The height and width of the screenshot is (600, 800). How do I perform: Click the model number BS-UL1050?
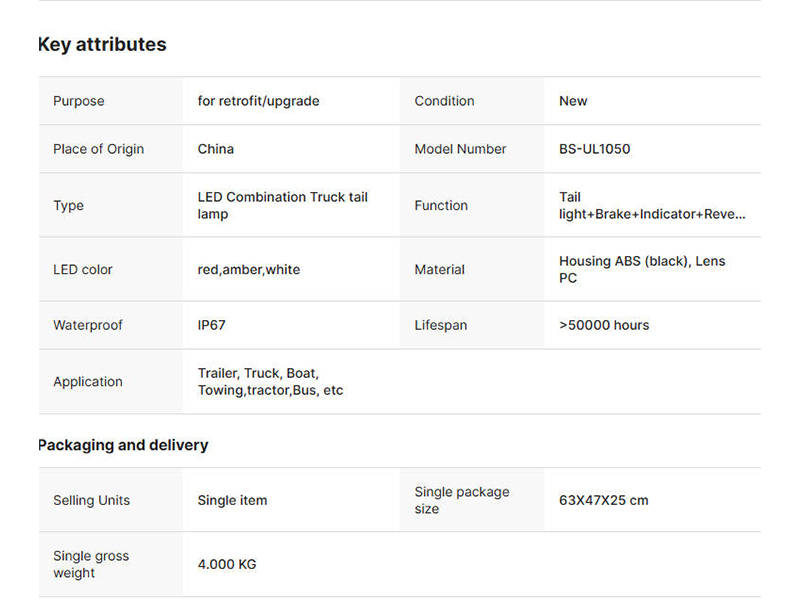[594, 149]
